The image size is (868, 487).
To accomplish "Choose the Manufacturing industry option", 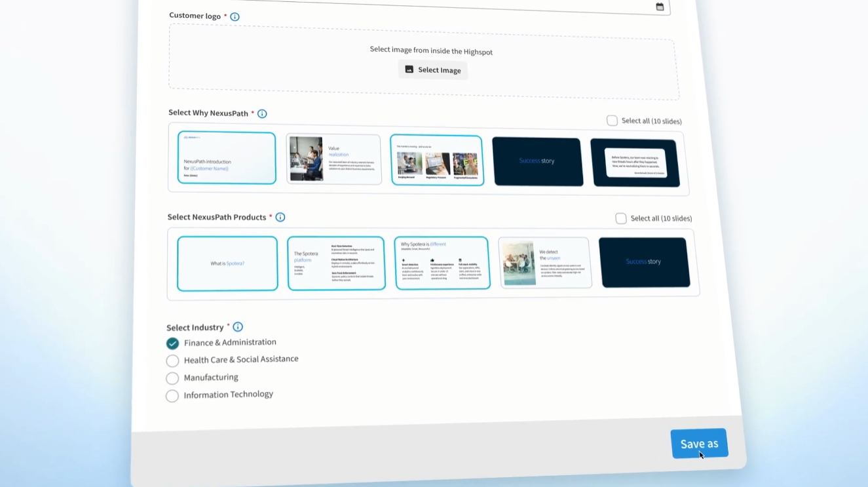I will (x=172, y=378).
